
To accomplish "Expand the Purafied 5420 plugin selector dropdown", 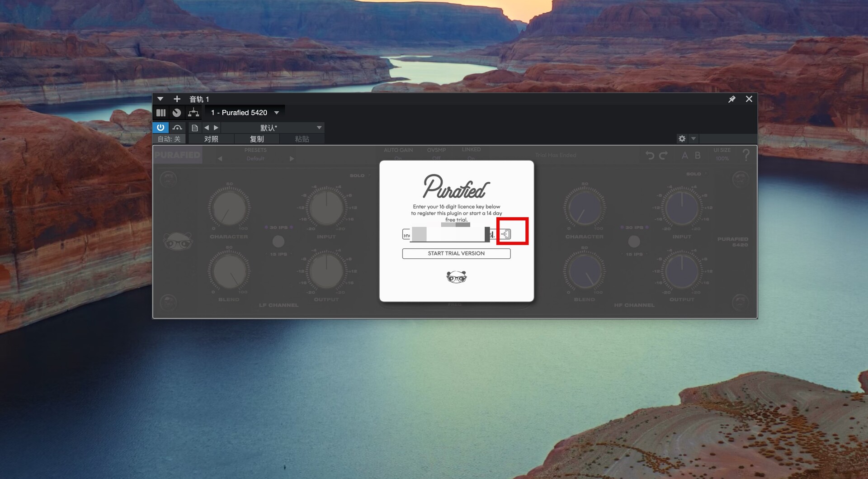I will pos(277,113).
